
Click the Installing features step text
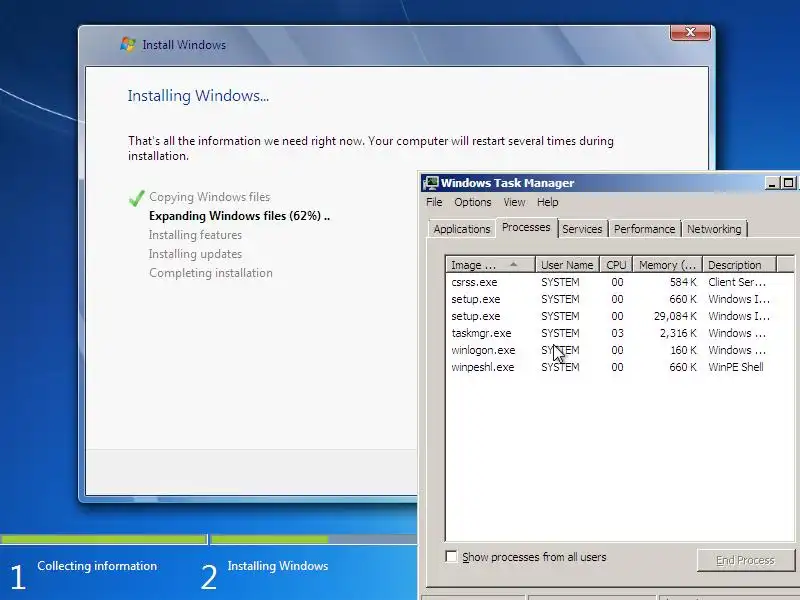click(x=195, y=235)
